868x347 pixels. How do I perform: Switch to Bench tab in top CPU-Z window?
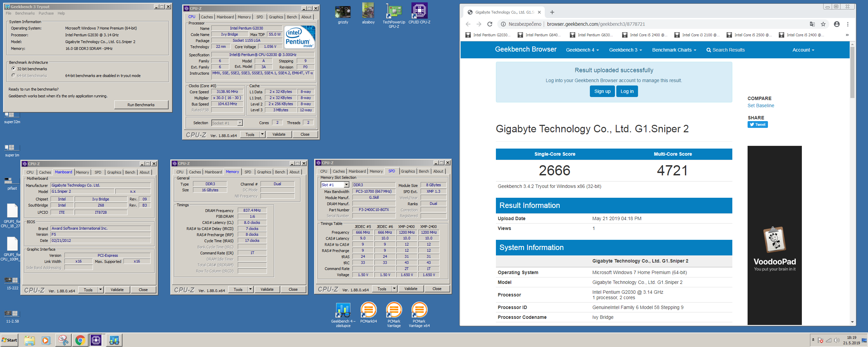click(x=292, y=17)
